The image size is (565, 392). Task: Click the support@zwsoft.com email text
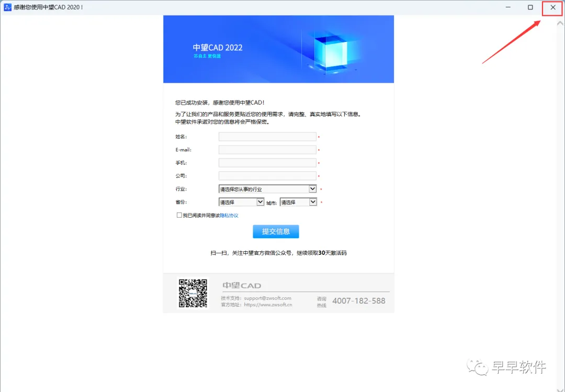point(267,298)
